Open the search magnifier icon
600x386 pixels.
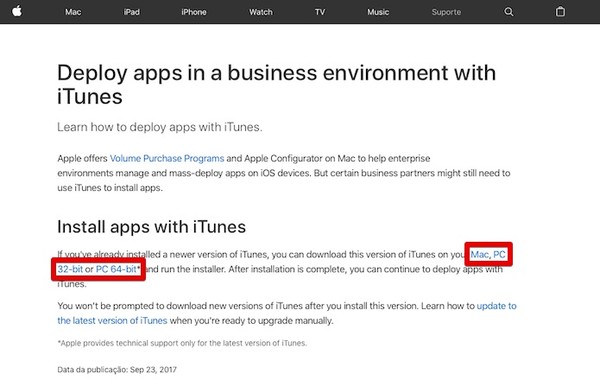point(509,12)
